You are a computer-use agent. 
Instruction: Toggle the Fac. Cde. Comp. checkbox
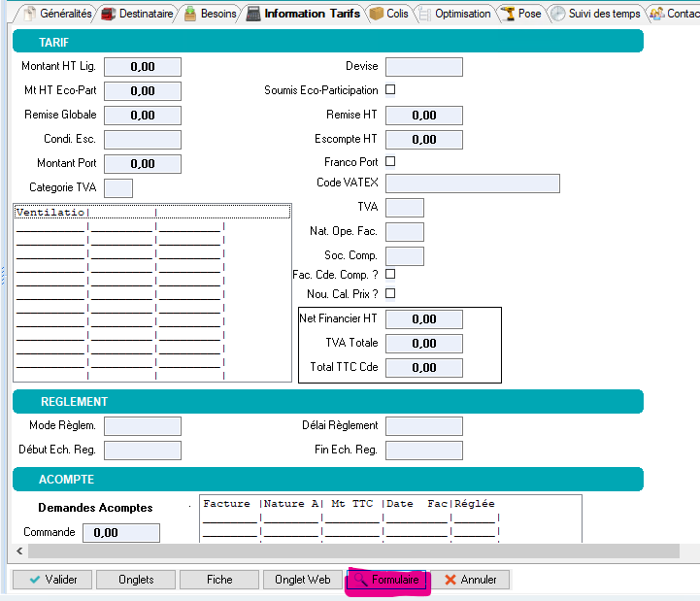click(390, 274)
